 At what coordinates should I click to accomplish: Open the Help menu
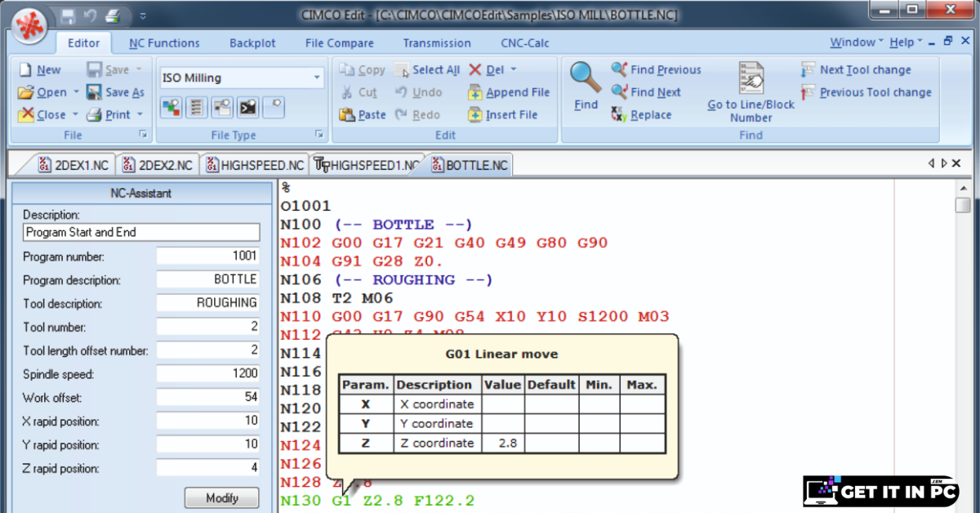906,42
